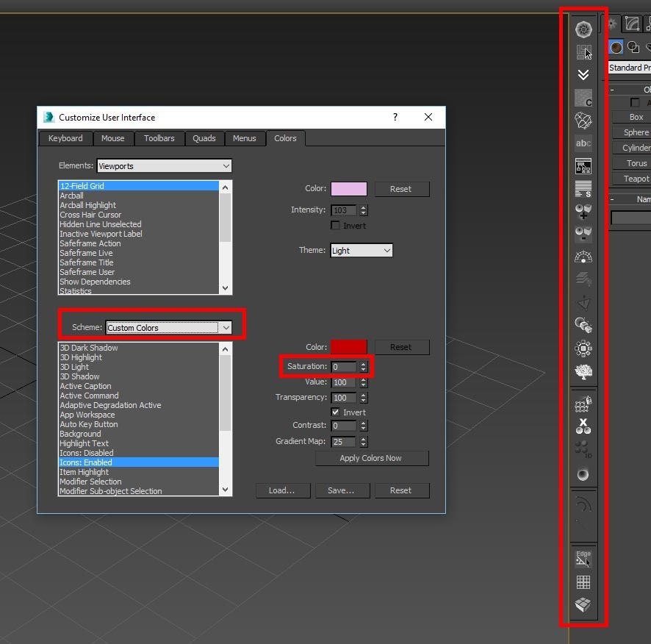651x644 pixels.
Task: Expand the toolbar's double chevron overflow
Action: coord(583,75)
